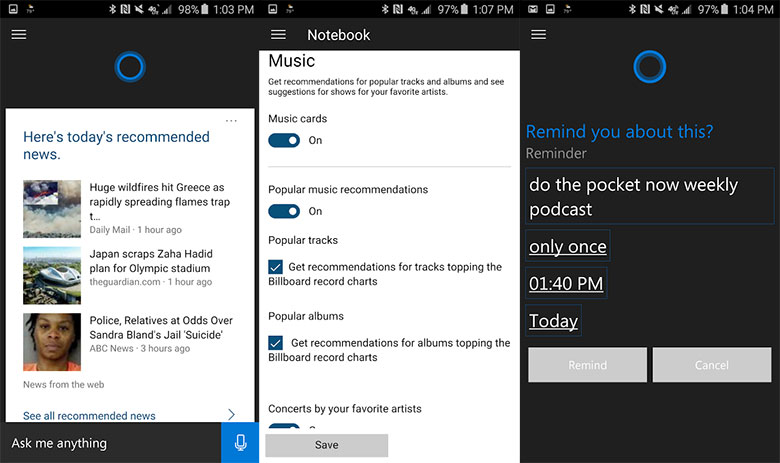
Task: Change the 'only once' repeat option
Action: point(568,246)
